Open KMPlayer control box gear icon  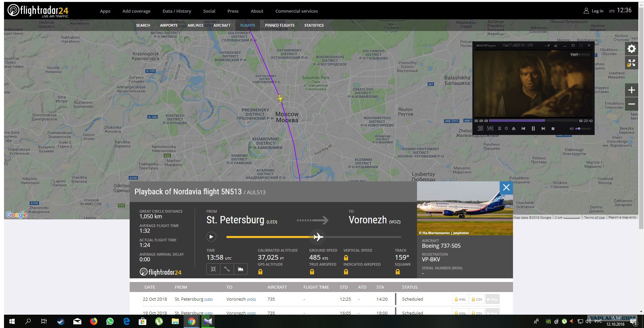(x=506, y=129)
